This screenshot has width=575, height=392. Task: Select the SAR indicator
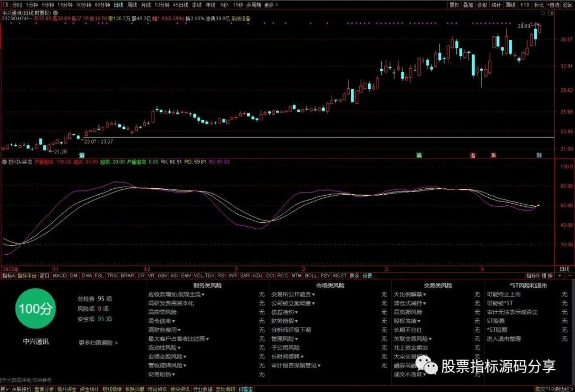pos(245,276)
